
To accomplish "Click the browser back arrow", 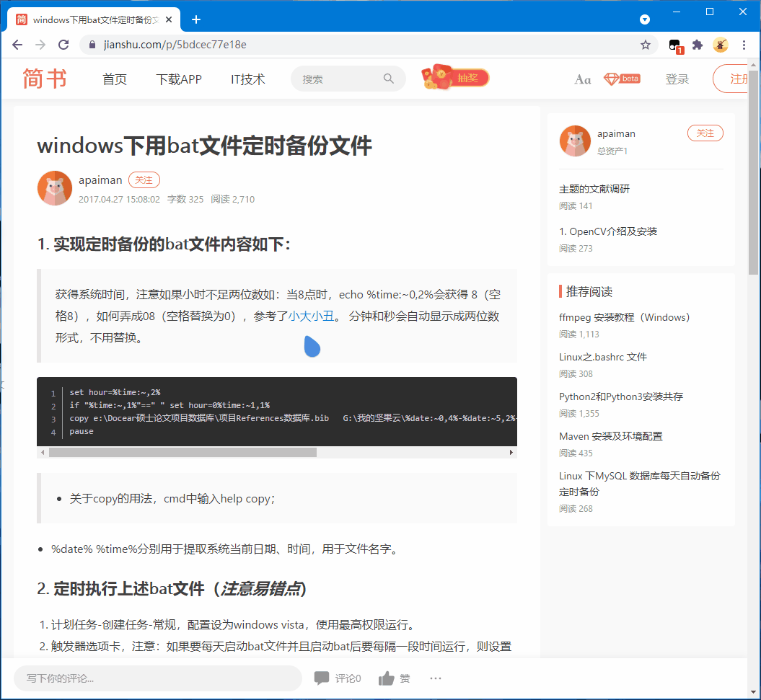I will pyautogui.click(x=17, y=45).
